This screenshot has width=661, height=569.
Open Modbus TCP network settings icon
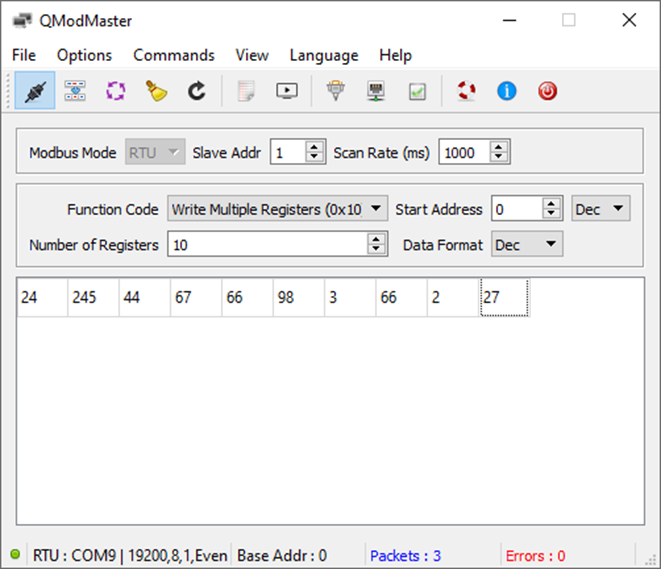(x=376, y=91)
